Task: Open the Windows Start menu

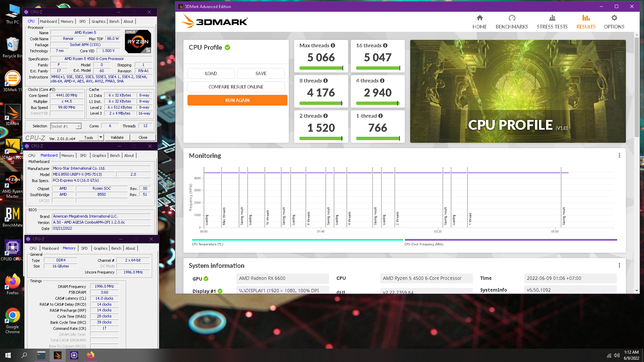Action: (8, 355)
